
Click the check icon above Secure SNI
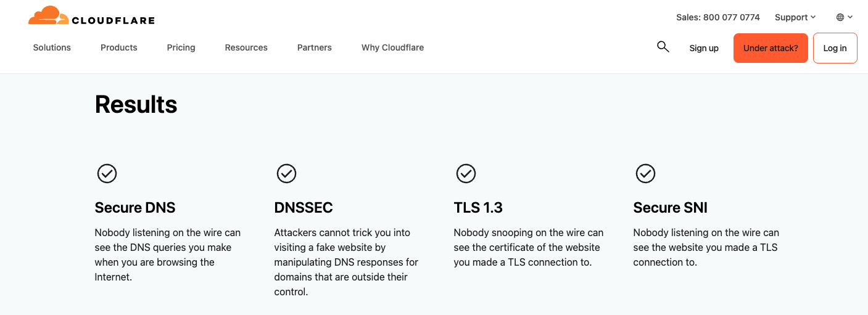pos(645,174)
